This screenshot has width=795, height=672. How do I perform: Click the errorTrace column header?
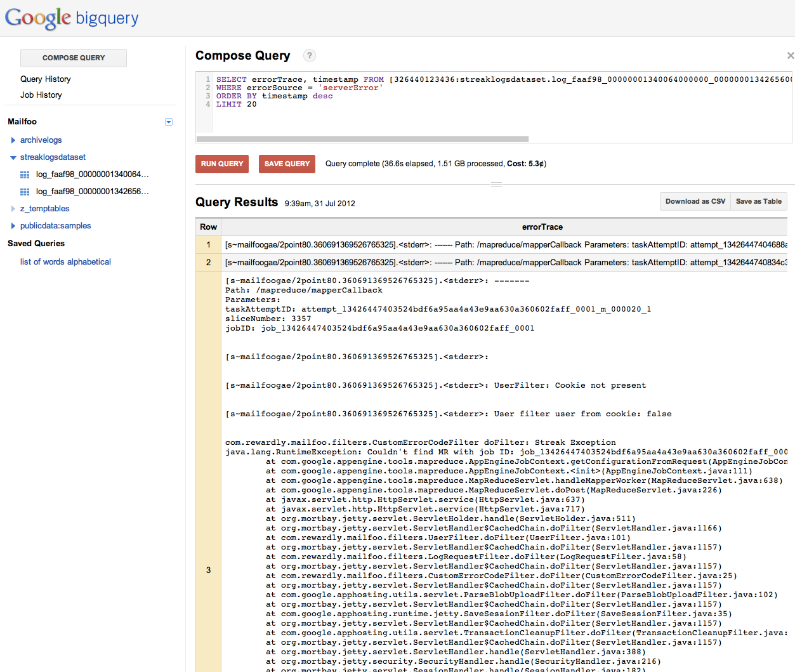click(x=542, y=227)
